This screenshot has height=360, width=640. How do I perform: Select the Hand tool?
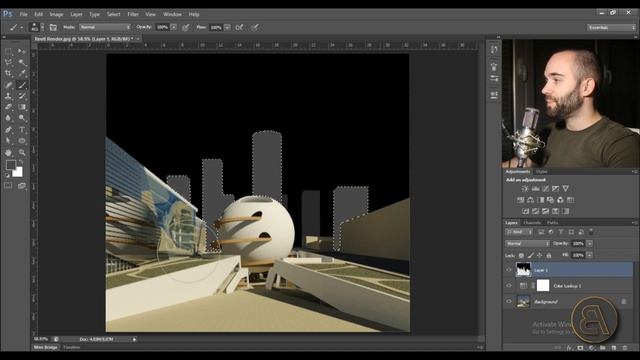pyautogui.click(x=8, y=152)
